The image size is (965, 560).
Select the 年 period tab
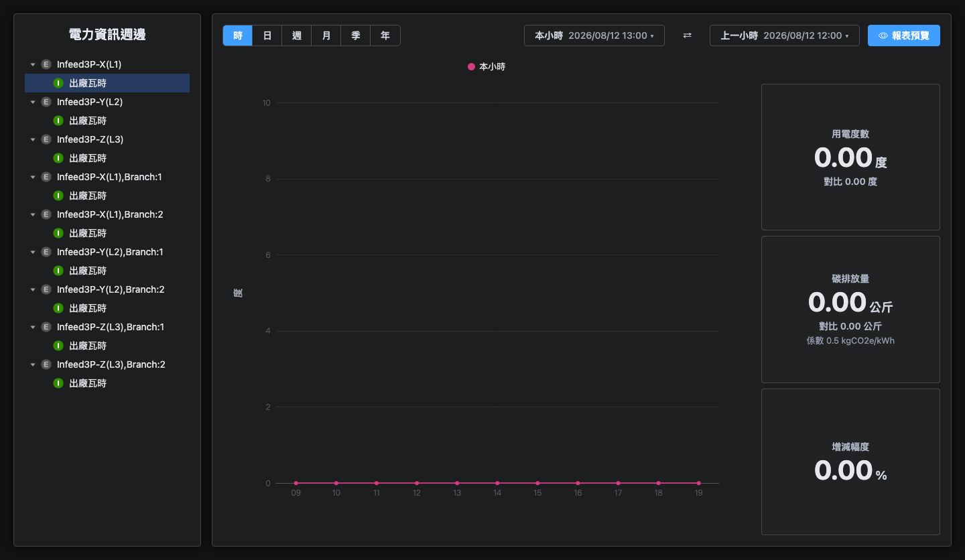[385, 36]
